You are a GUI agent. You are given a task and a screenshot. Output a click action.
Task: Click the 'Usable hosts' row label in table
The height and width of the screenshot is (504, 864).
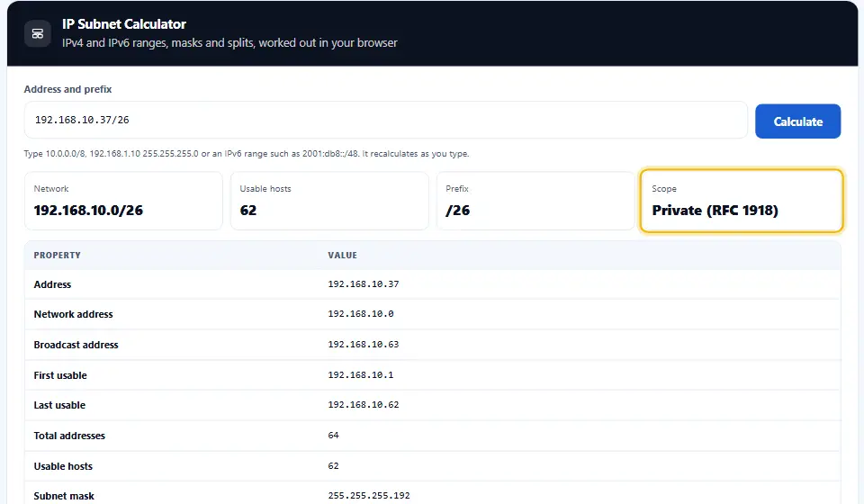63,466
